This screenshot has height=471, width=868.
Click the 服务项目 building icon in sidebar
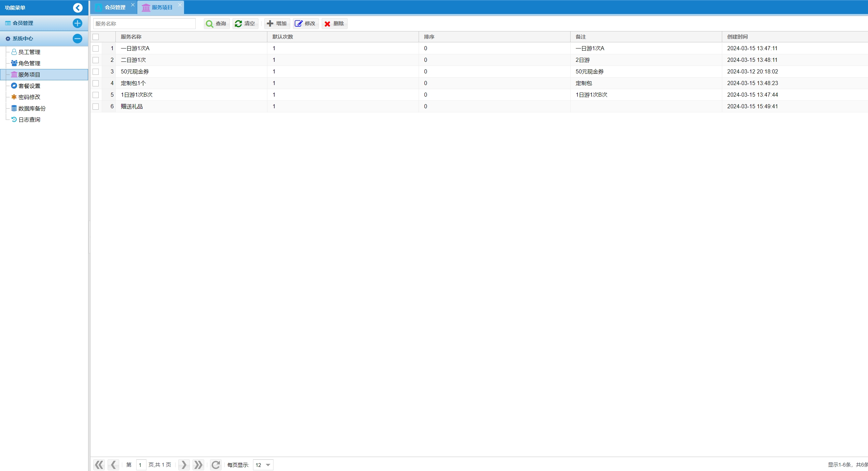tap(14, 74)
